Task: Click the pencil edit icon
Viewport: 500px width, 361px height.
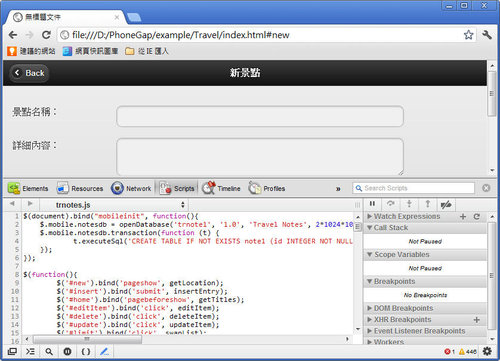Action: (104, 351)
